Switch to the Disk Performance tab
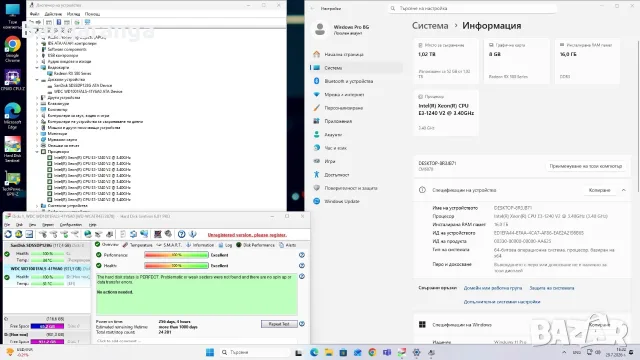 pyautogui.click(x=256, y=245)
